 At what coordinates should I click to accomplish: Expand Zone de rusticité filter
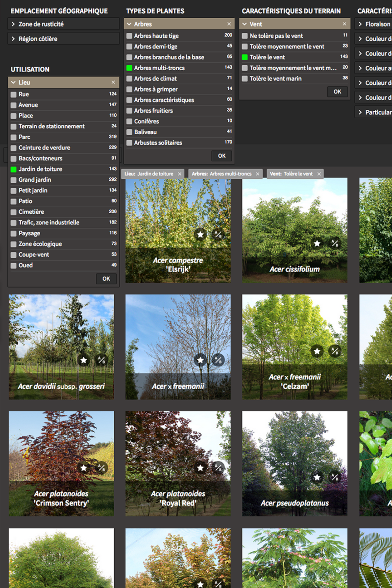point(63,24)
